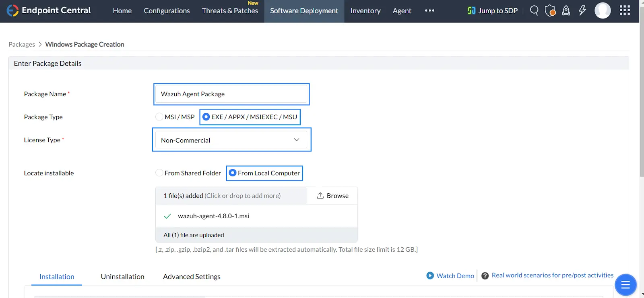Click the file drop area to add more

231,196
